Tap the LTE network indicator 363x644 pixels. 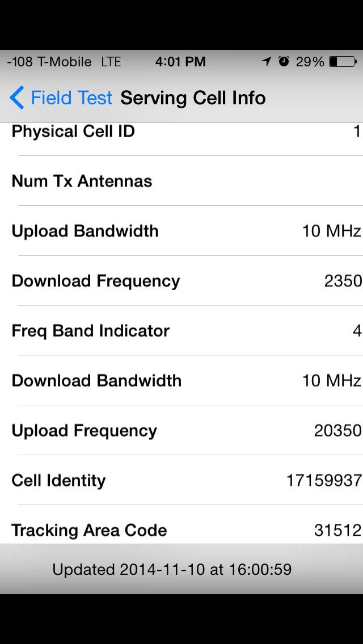tap(111, 62)
